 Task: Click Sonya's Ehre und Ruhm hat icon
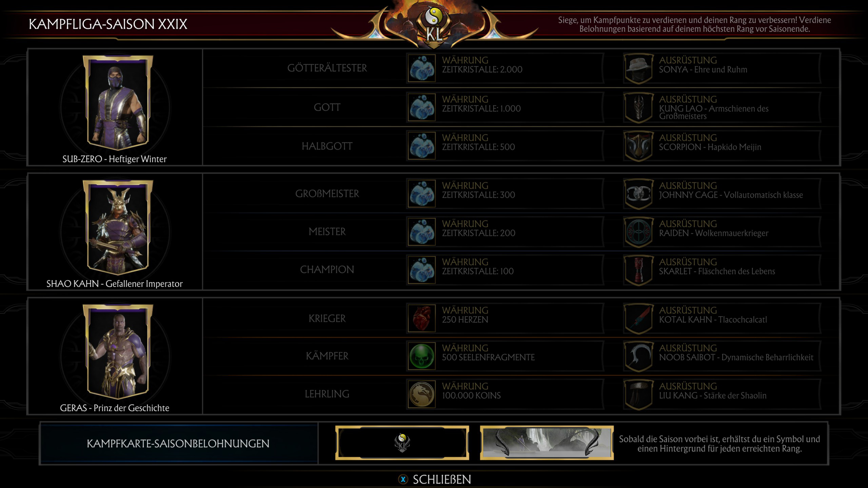point(639,68)
